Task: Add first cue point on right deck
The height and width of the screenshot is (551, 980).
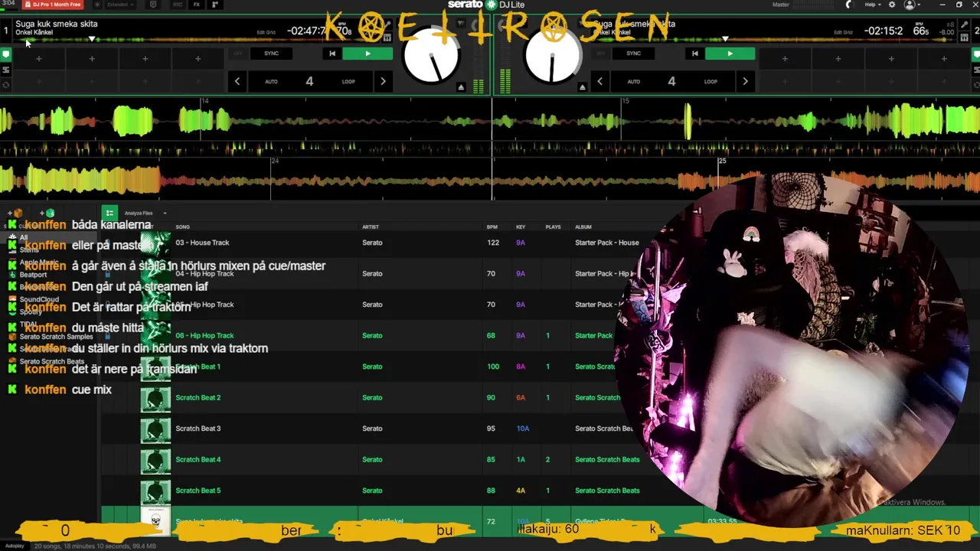Action: 785,59
